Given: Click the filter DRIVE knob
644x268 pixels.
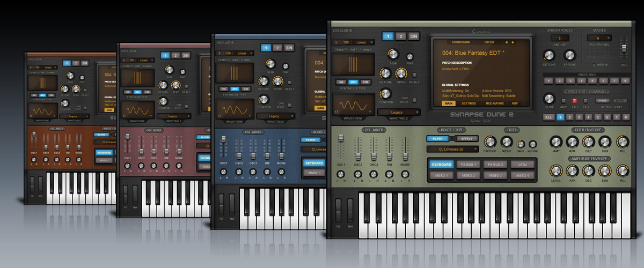Looking at the screenshot, I should (x=520, y=143).
